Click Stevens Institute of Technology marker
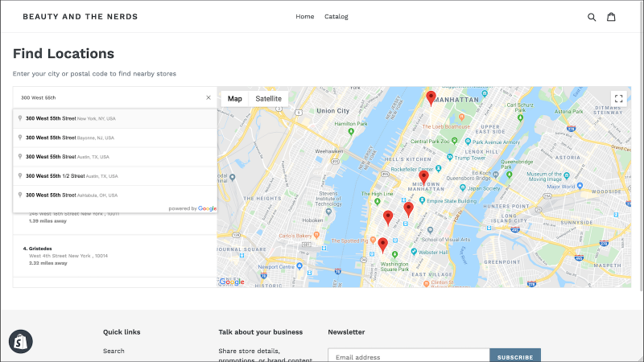The height and width of the screenshot is (362, 644). click(x=328, y=212)
